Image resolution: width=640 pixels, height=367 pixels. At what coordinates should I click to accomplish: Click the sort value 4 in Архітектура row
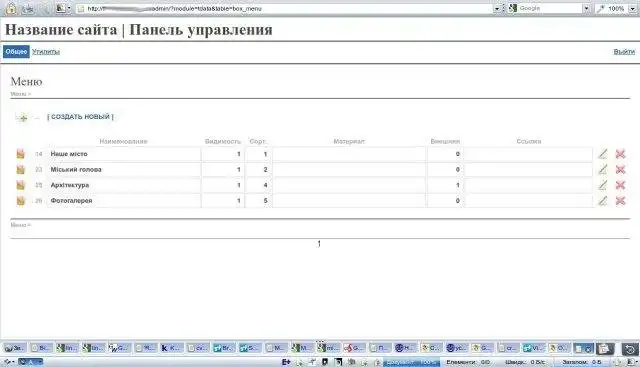(265, 185)
